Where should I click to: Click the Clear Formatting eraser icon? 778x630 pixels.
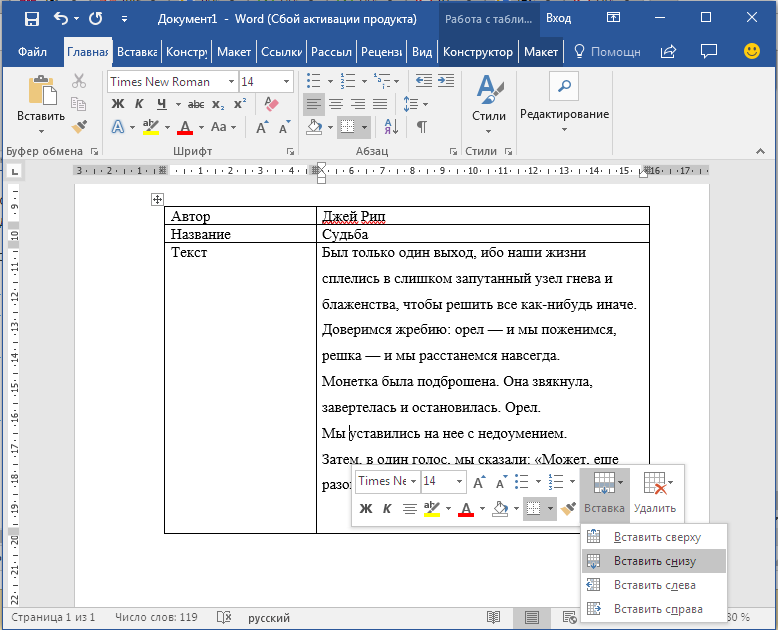(x=271, y=104)
